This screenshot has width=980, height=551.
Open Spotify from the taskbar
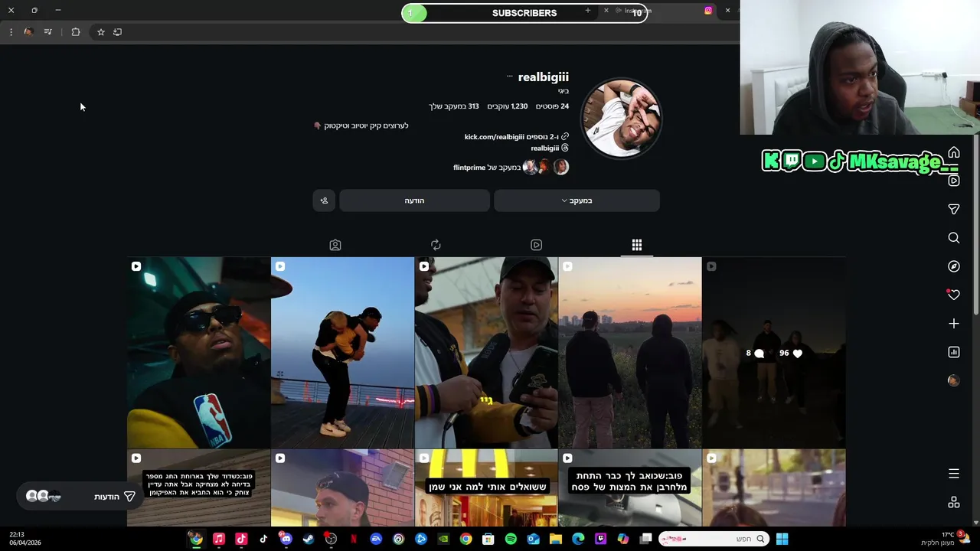[511, 540]
